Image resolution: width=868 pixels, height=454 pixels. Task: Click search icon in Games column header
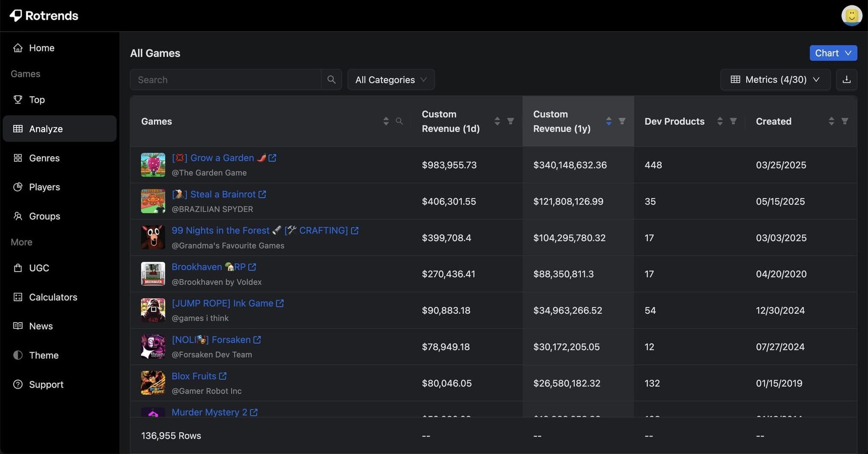399,121
